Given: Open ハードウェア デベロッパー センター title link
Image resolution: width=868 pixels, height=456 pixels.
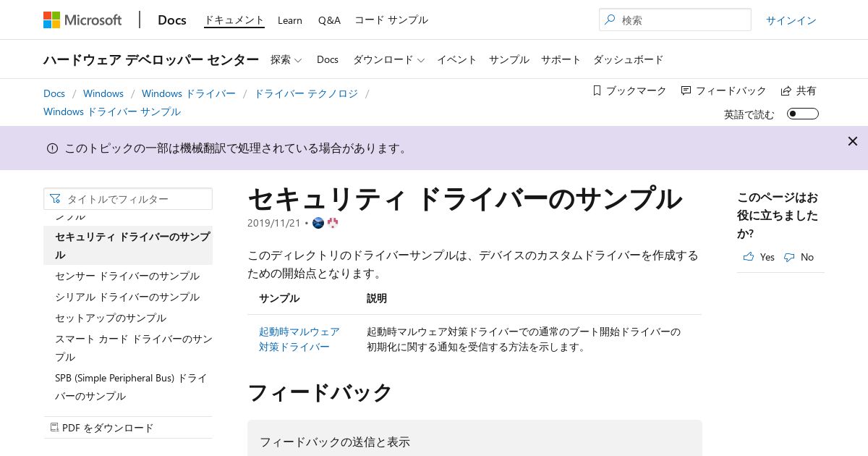Looking at the screenshot, I should (151, 59).
